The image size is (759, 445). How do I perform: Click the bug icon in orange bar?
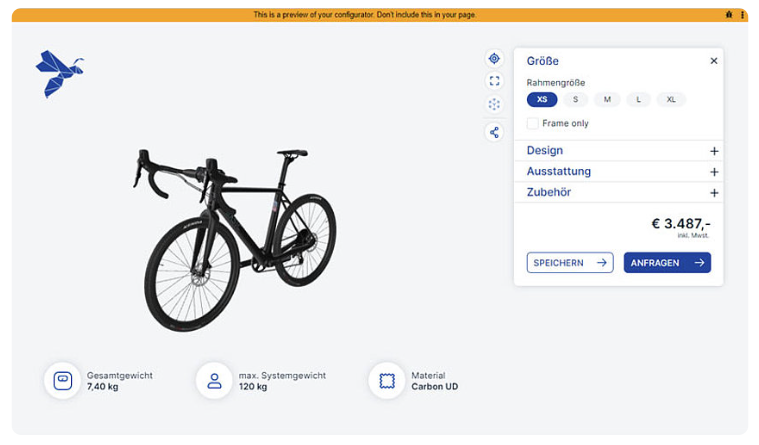[x=729, y=15]
